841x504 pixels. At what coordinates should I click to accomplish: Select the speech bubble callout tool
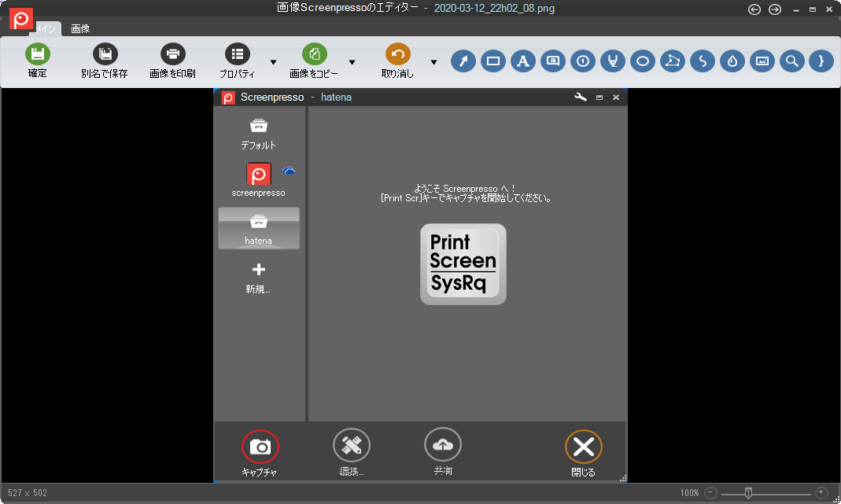click(x=553, y=61)
